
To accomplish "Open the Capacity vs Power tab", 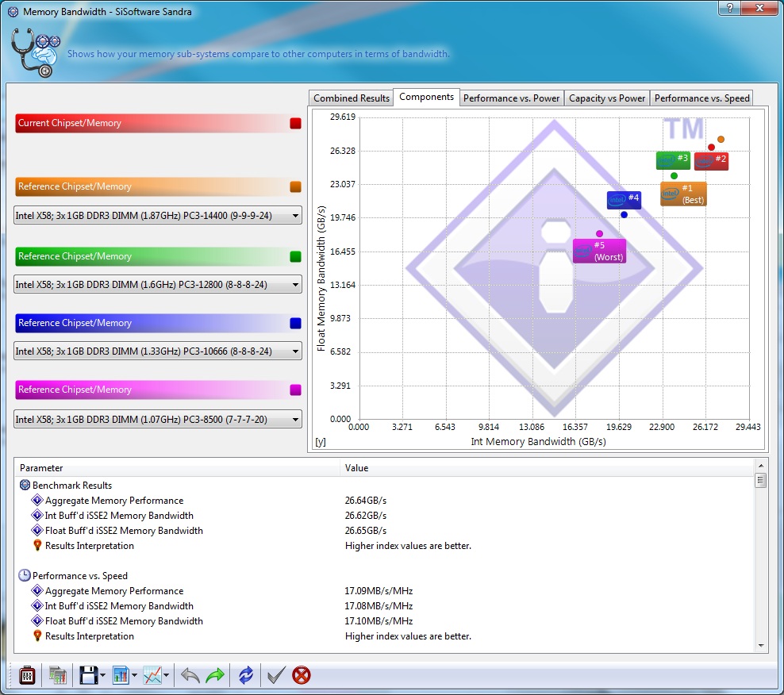I will [x=607, y=98].
